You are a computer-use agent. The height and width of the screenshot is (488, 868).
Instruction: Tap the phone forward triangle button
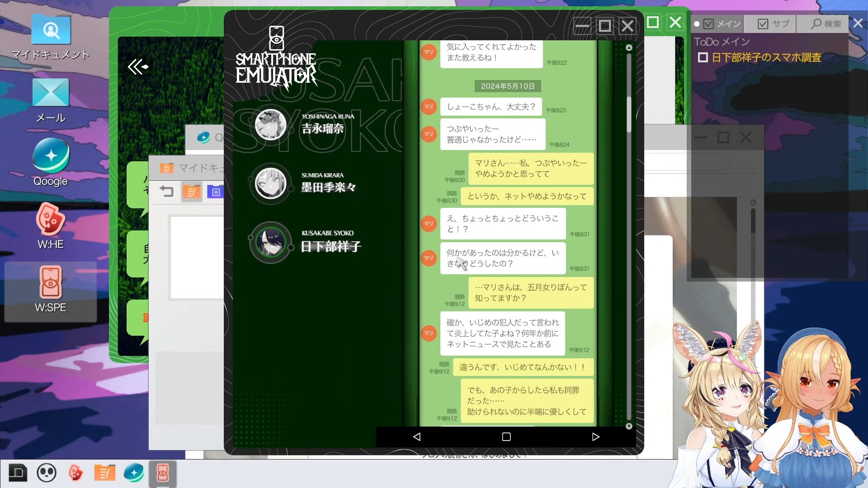(x=595, y=436)
